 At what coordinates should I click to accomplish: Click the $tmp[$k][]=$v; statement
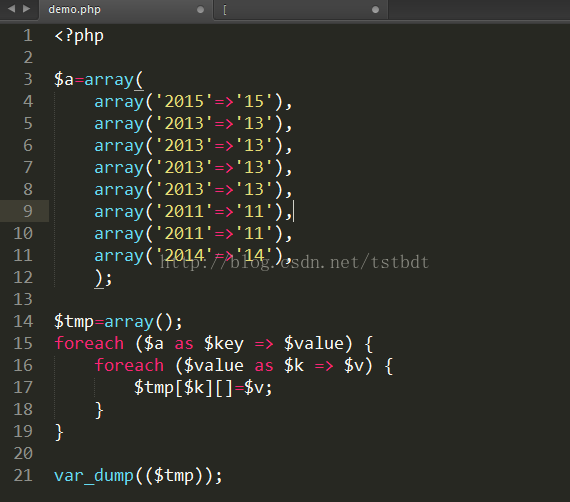[x=203, y=388]
